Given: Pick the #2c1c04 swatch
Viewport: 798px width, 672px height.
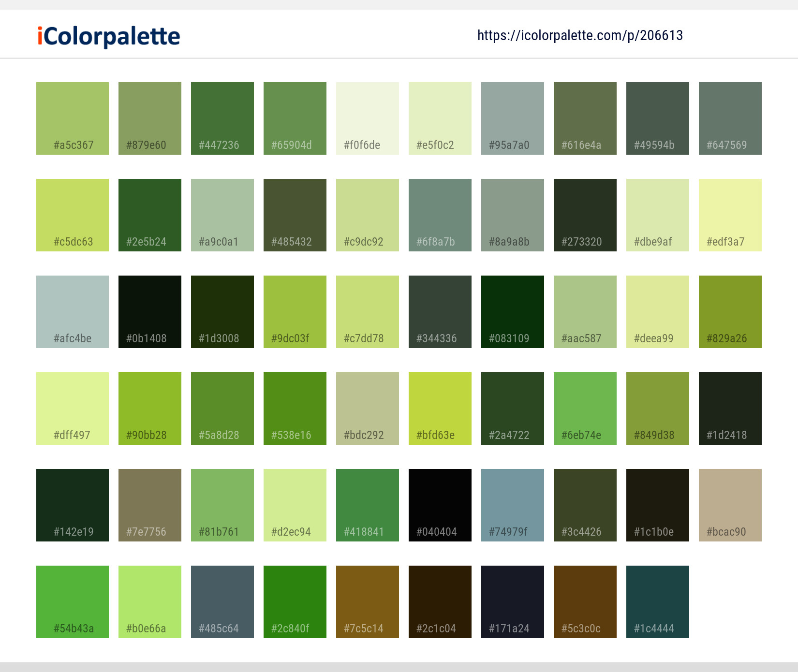Looking at the screenshot, I should [x=440, y=602].
